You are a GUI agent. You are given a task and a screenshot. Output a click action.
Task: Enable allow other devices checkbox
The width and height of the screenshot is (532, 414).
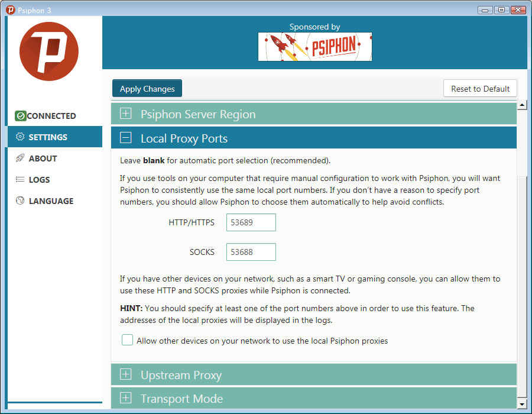(x=127, y=339)
